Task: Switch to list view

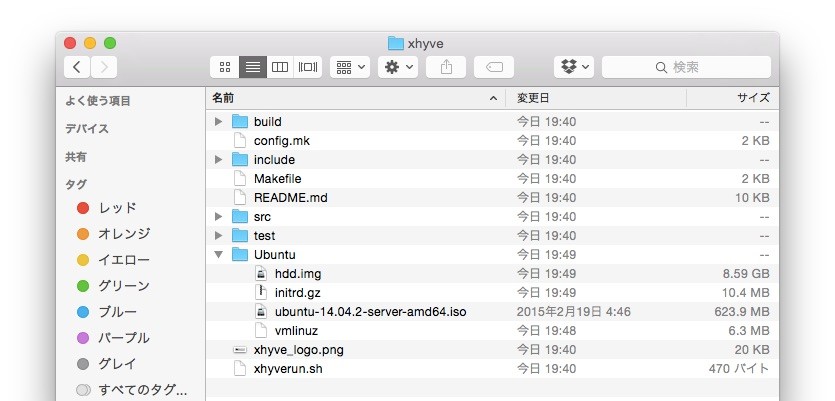Action: tap(253, 67)
